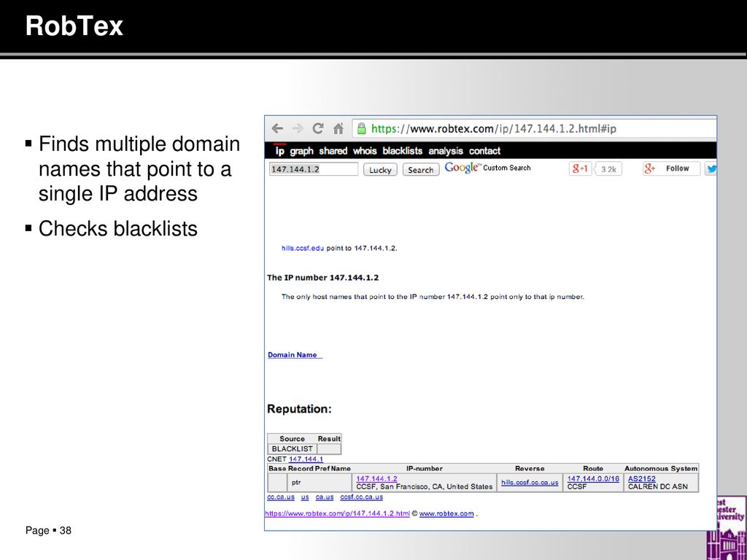Click the standalone us link
747x560 pixels.
click(305, 497)
